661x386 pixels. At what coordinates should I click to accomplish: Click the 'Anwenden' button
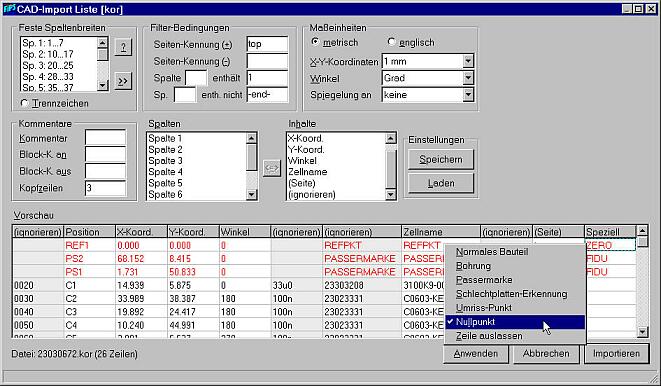click(x=476, y=354)
